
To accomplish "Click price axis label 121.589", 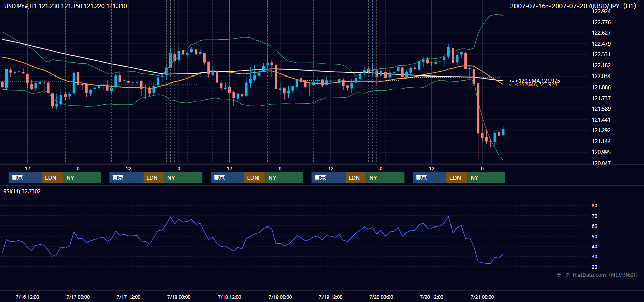I will pos(602,109).
